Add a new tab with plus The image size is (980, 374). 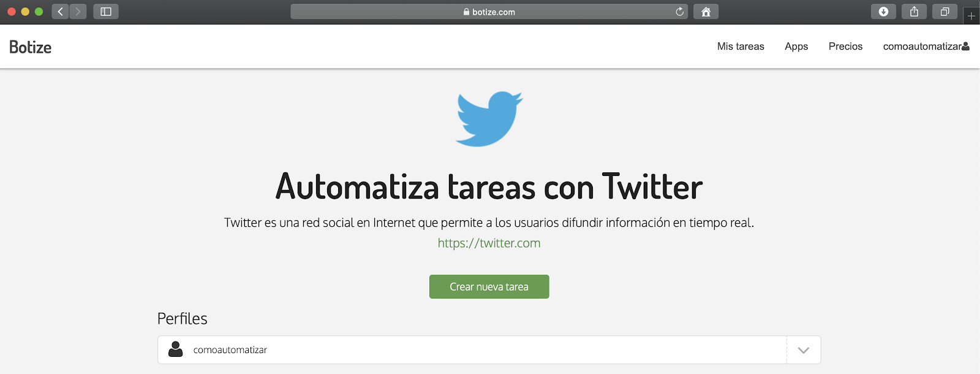[x=971, y=16]
